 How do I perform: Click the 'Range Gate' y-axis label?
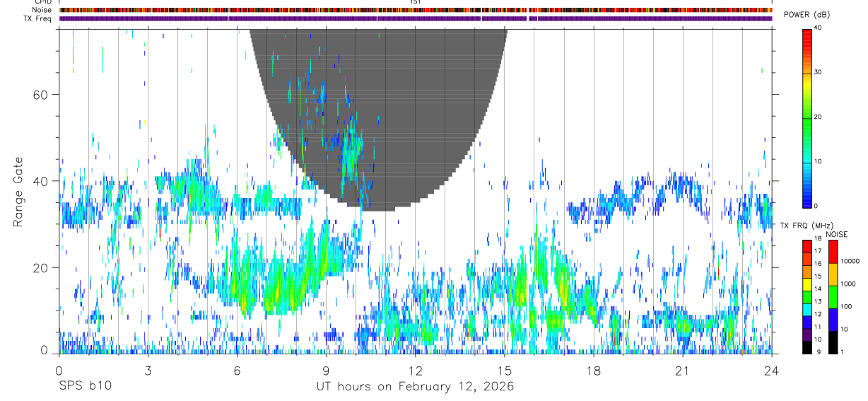(x=17, y=191)
